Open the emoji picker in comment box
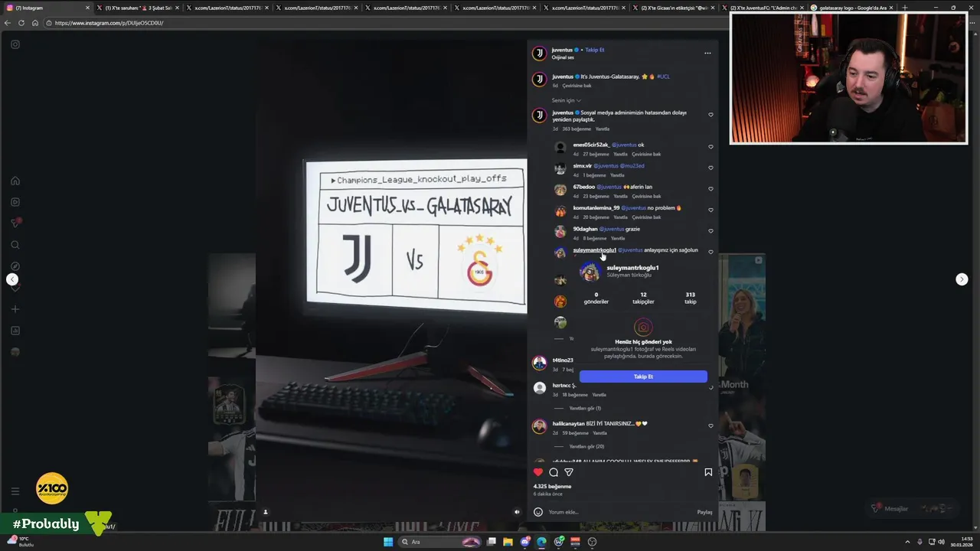Image resolution: width=980 pixels, height=551 pixels. [x=538, y=512]
